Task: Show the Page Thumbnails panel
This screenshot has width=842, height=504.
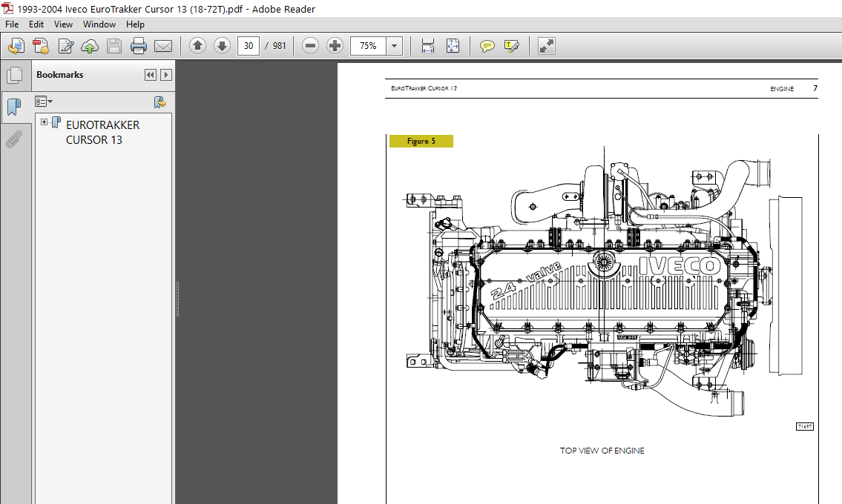Action: [x=15, y=76]
